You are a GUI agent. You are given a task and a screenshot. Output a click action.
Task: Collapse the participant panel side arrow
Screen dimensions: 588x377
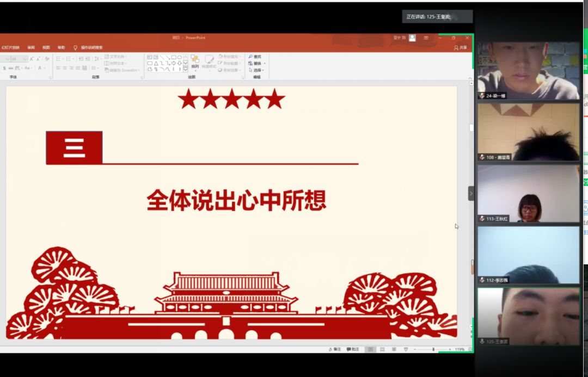pos(471,193)
